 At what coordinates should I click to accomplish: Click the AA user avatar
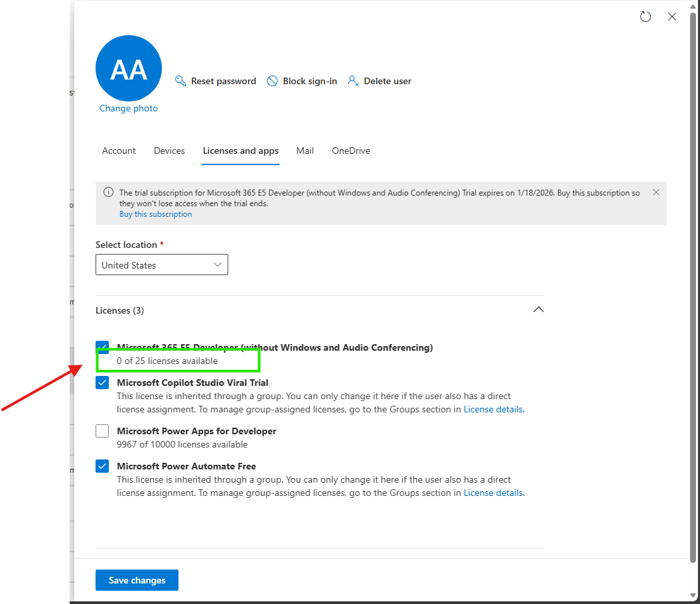tap(129, 68)
